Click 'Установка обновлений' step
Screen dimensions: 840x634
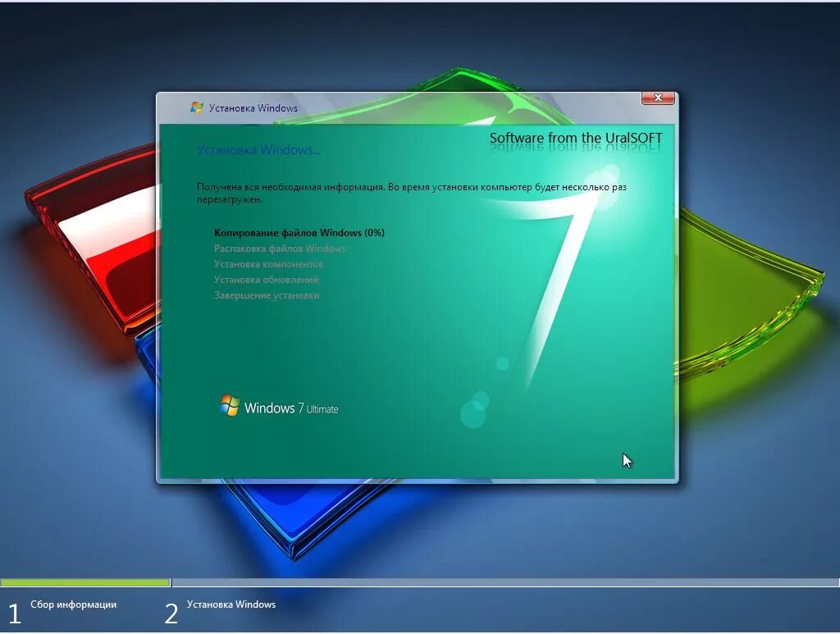click(267, 280)
